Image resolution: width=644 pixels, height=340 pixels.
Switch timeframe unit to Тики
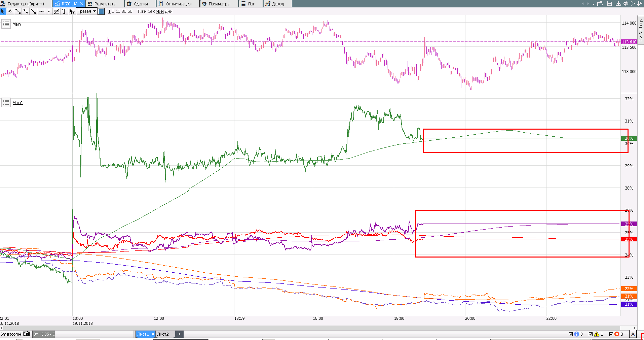coord(142,11)
